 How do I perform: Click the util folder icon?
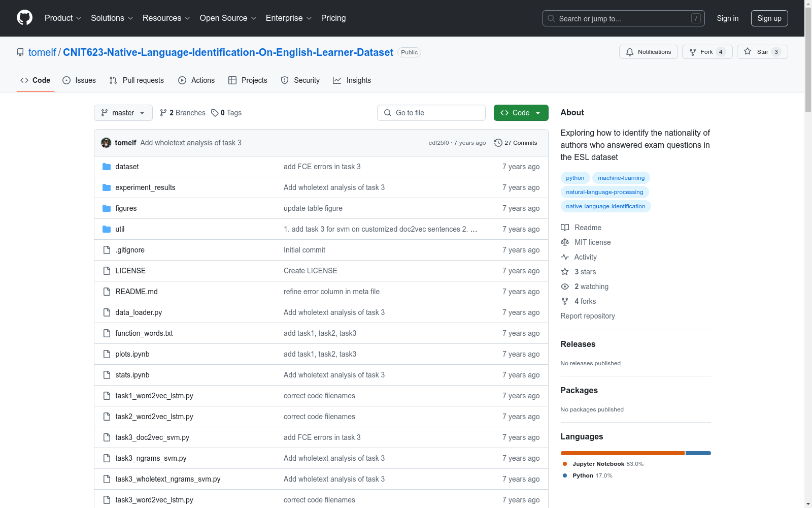tap(107, 229)
